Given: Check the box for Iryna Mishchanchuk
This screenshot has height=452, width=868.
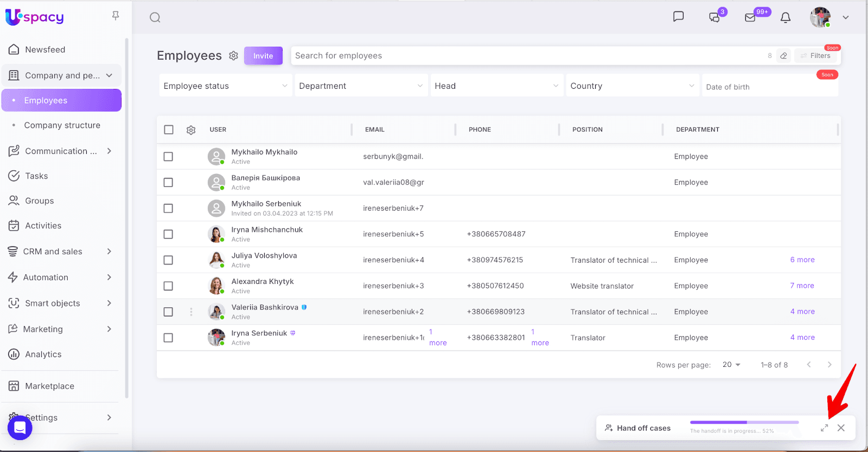Looking at the screenshot, I should pyautogui.click(x=169, y=234).
